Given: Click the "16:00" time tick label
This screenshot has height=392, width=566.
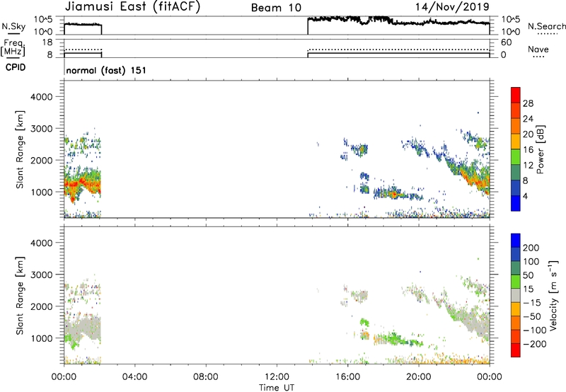Looking at the screenshot, I should [x=347, y=377].
